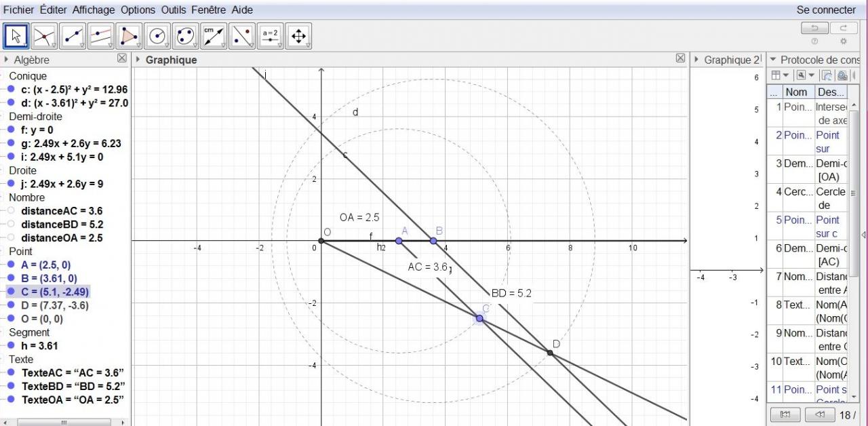The height and width of the screenshot is (426, 868).
Task: Select the Circle with center tool
Action: point(157,36)
